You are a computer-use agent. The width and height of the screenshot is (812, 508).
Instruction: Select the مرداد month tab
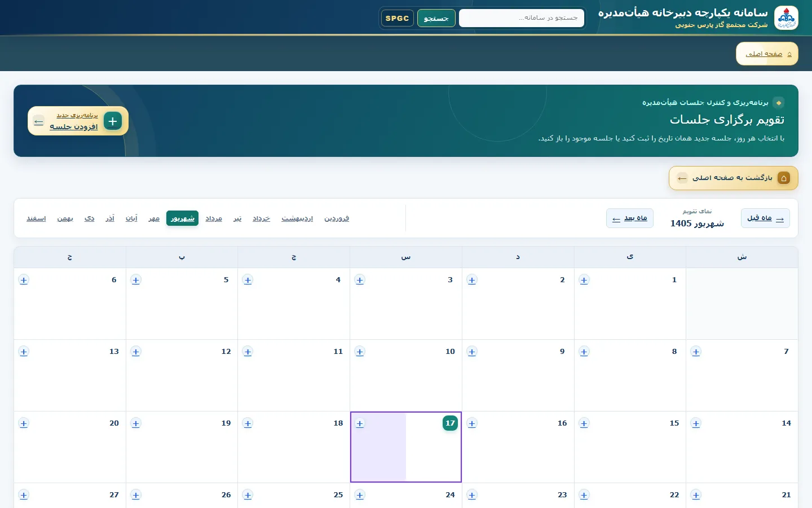click(214, 218)
